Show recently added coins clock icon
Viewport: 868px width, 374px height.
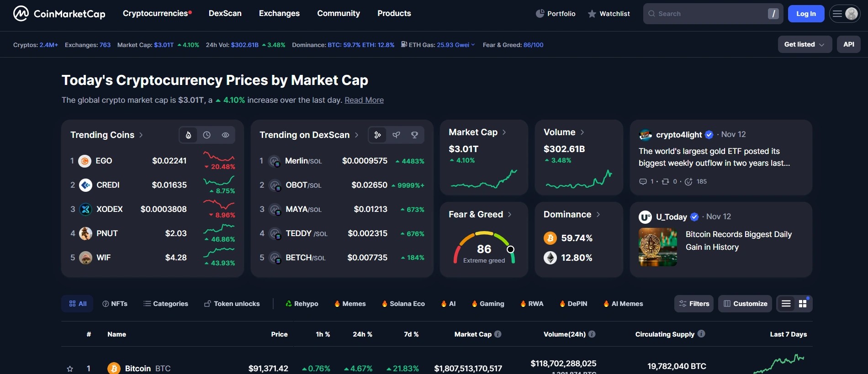click(x=207, y=135)
